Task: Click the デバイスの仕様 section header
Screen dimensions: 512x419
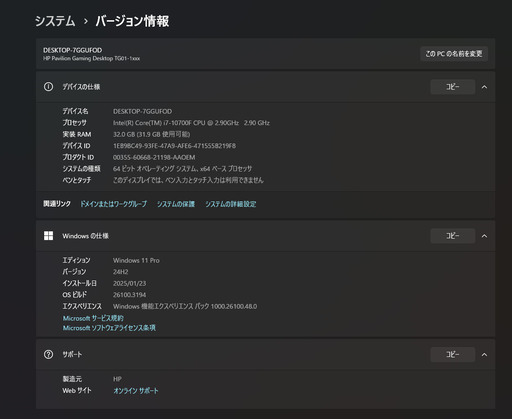Action: click(x=265, y=87)
